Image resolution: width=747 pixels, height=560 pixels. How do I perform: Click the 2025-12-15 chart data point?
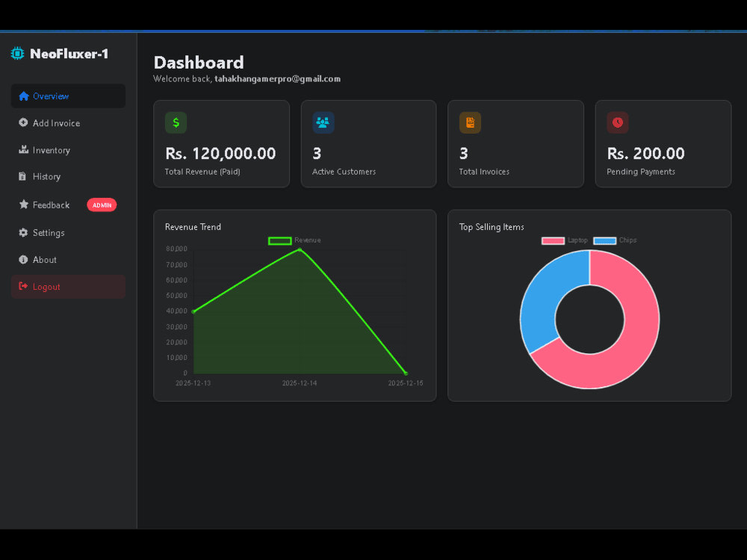coord(406,373)
